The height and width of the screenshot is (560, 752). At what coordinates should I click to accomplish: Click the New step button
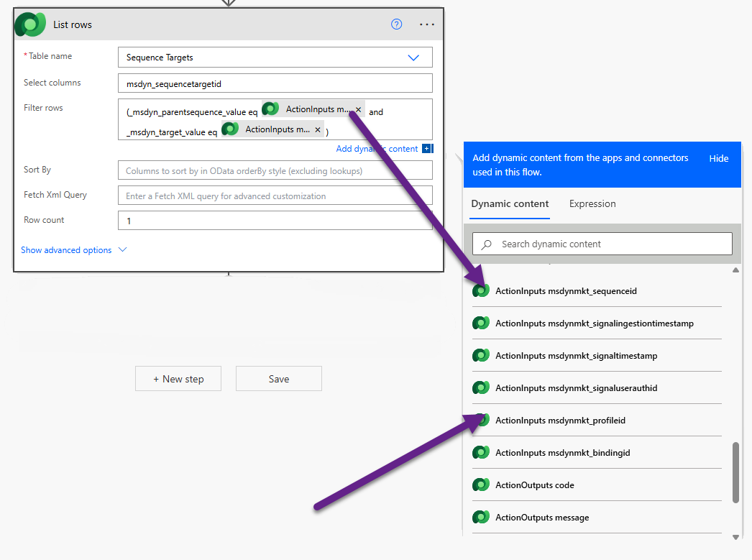click(x=178, y=379)
